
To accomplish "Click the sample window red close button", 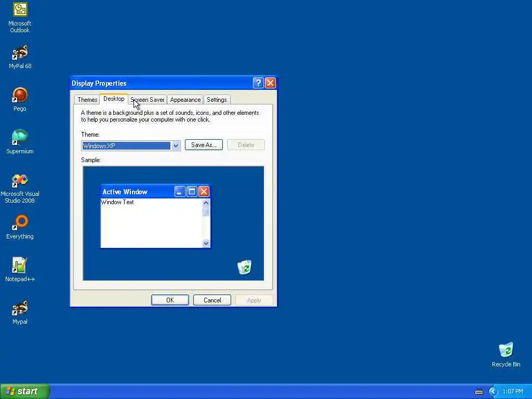I will 204,192.
